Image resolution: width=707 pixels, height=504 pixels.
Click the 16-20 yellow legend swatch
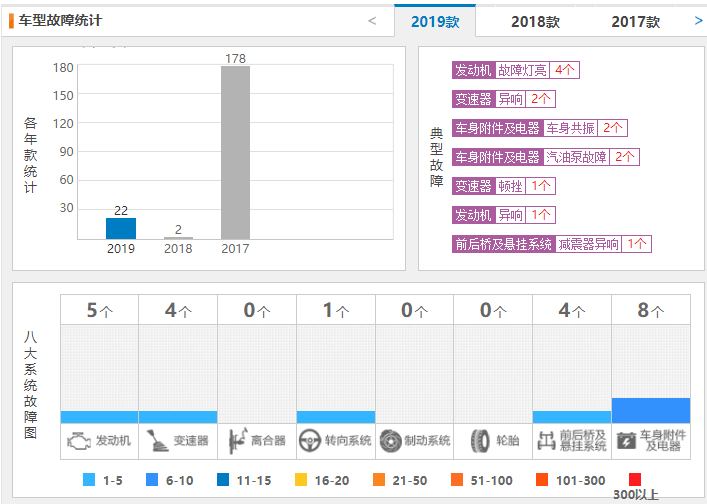pos(301,480)
